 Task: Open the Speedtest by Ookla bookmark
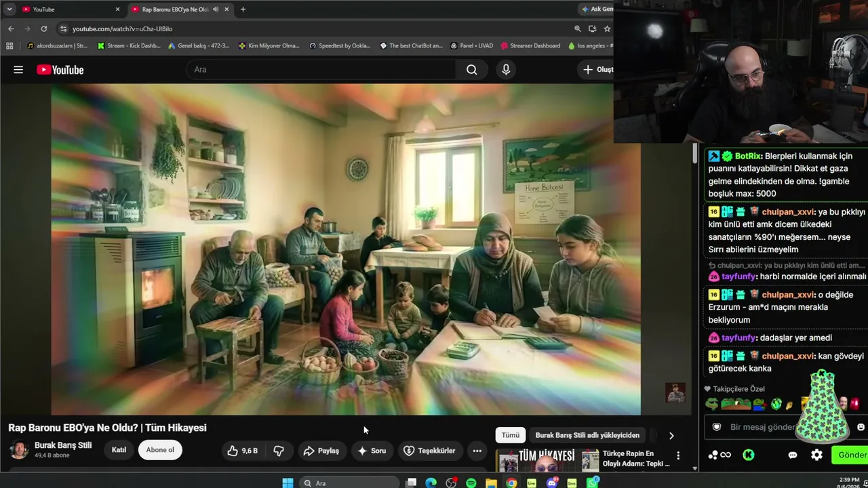pos(340,46)
